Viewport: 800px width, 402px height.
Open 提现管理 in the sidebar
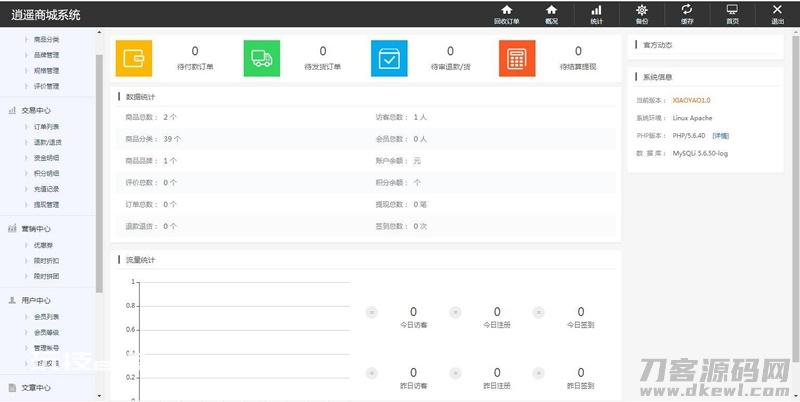[46, 205]
